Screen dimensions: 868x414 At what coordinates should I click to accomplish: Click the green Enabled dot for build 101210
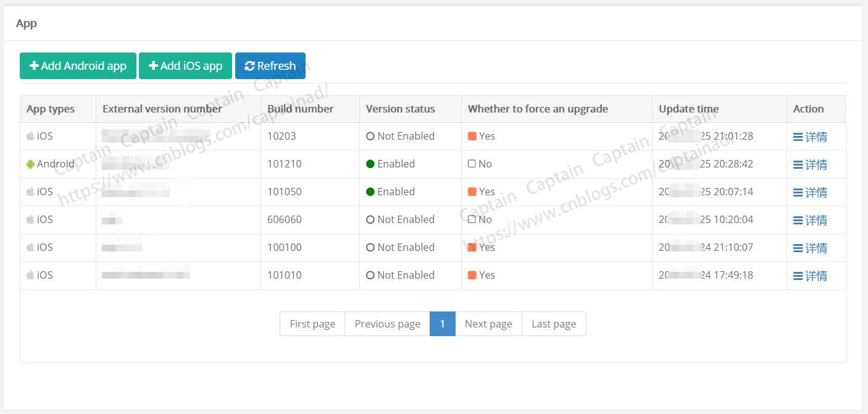pos(370,164)
